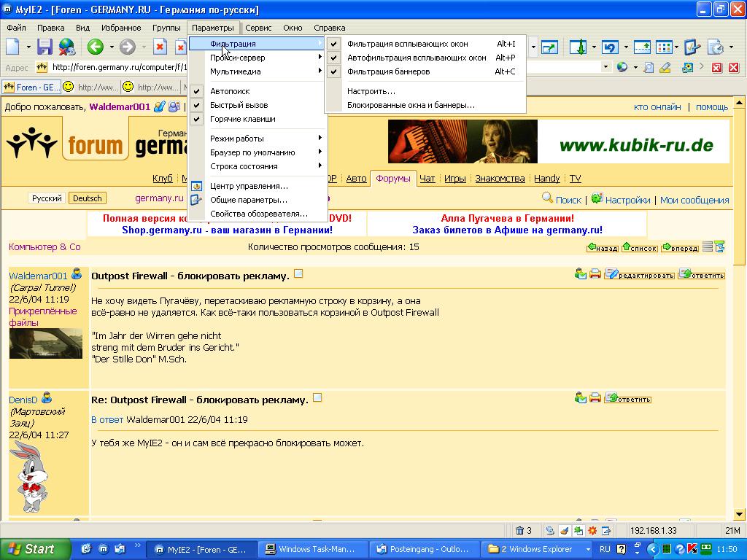Open the Справка menu
Screen dimensions: 747x560
329,28
